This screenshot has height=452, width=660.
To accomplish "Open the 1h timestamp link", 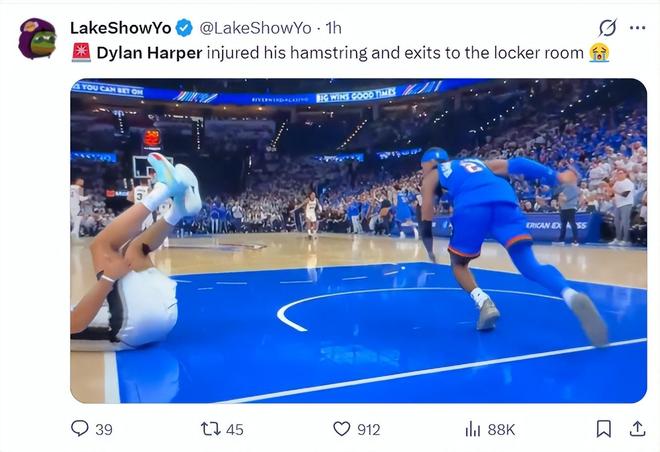I will tap(333, 28).
